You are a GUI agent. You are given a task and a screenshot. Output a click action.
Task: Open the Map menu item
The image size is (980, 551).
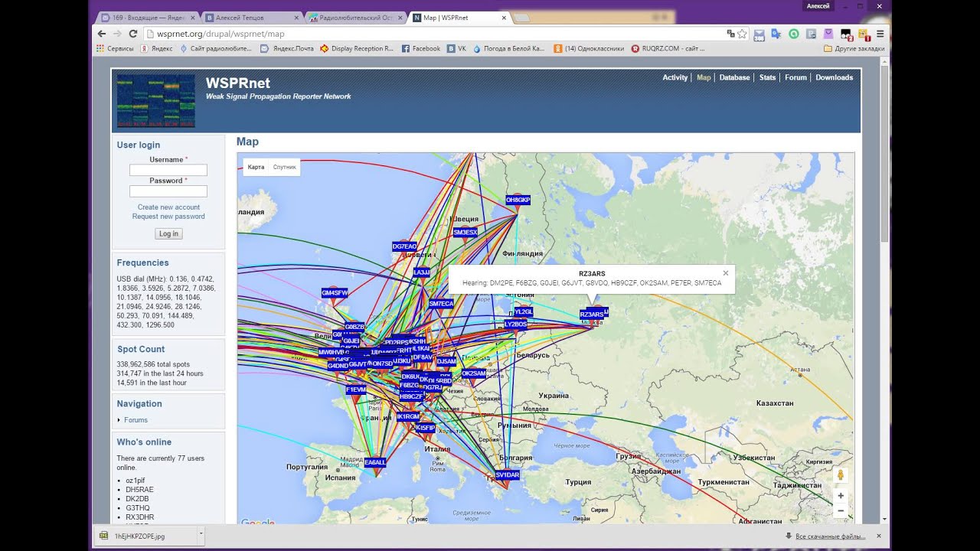[704, 77]
